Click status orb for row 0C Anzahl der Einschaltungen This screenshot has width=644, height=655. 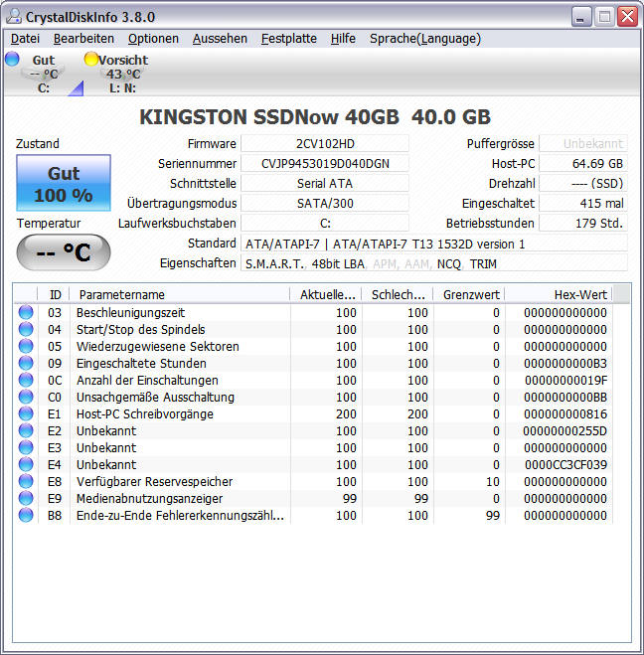[26, 380]
